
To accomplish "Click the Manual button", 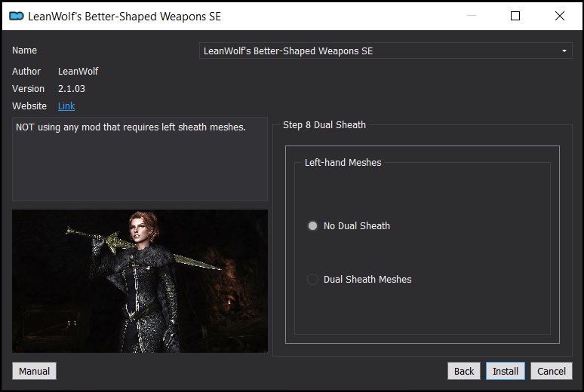I will click(x=34, y=371).
